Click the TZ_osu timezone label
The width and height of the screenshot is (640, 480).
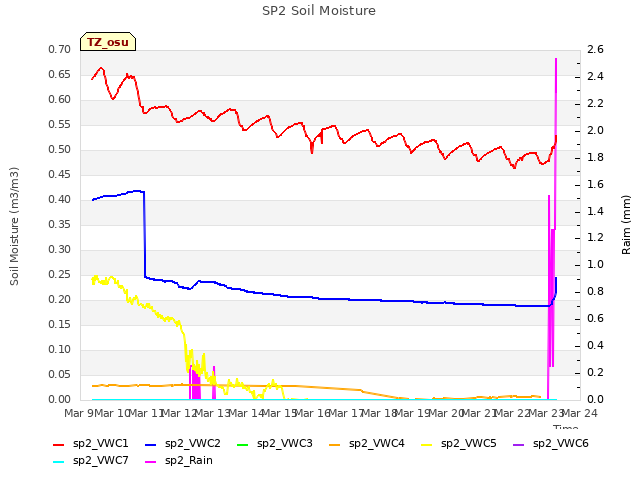108,42
